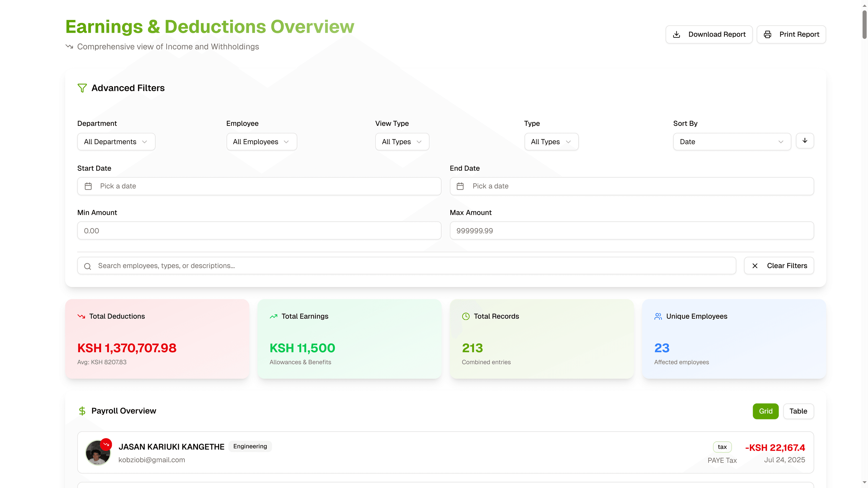Click the KSH 1,370,707.98 deductions total
The width and height of the screenshot is (868, 488).
(127, 348)
